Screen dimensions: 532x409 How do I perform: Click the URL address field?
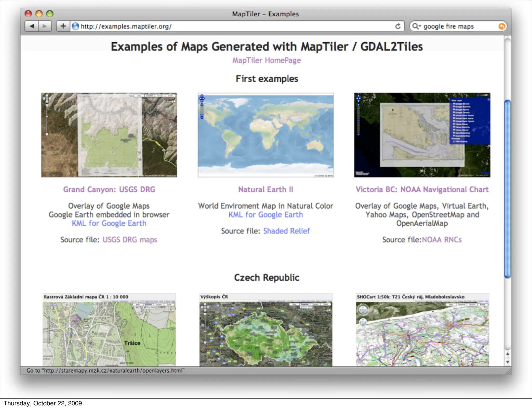pyautogui.click(x=234, y=26)
